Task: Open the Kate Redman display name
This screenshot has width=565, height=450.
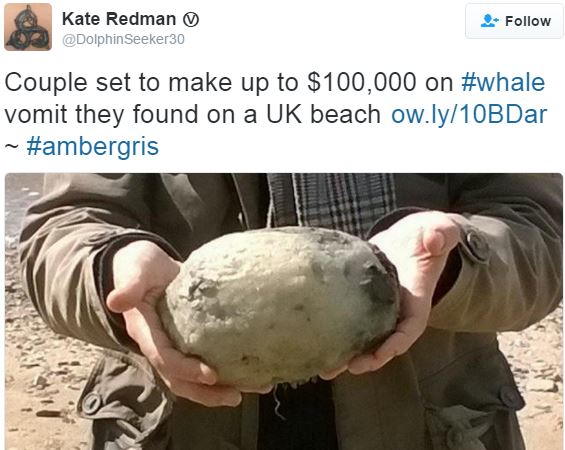Action: click(119, 19)
